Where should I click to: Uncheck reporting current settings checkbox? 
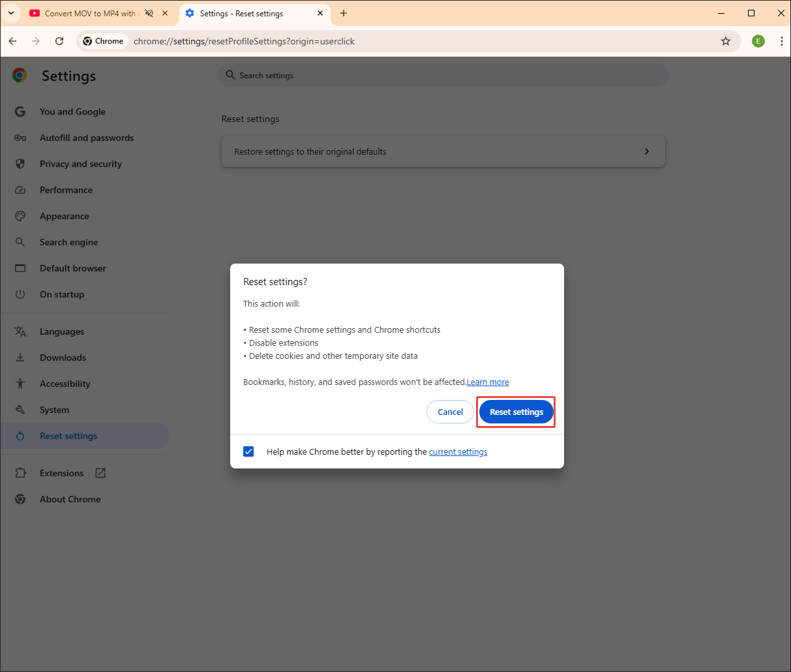248,451
